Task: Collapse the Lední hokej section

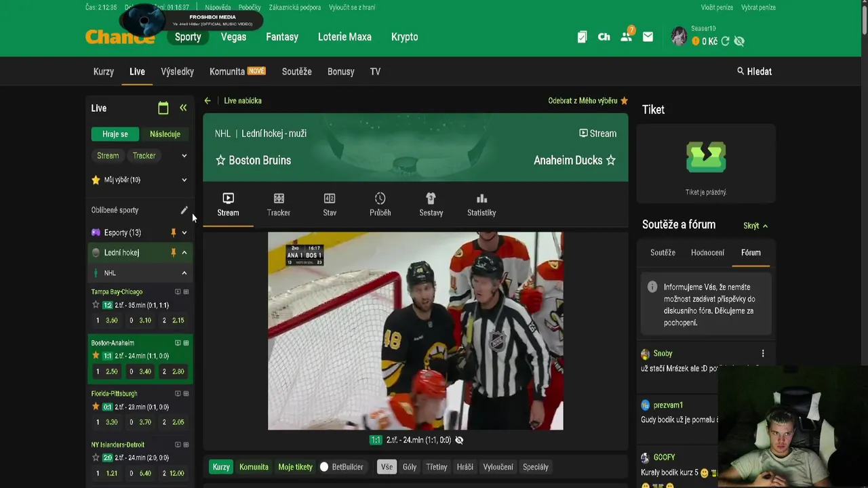Action: (184, 253)
